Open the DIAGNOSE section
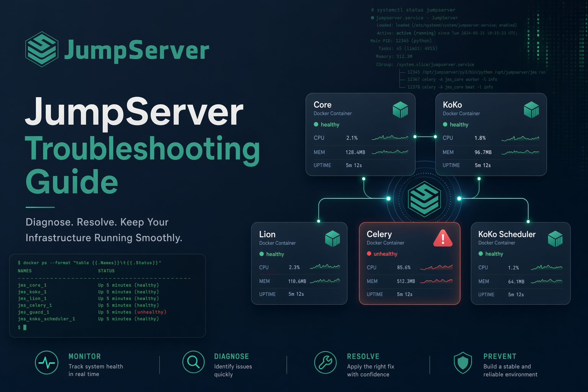Image resolution: width=588 pixels, height=392 pixels. (232, 356)
